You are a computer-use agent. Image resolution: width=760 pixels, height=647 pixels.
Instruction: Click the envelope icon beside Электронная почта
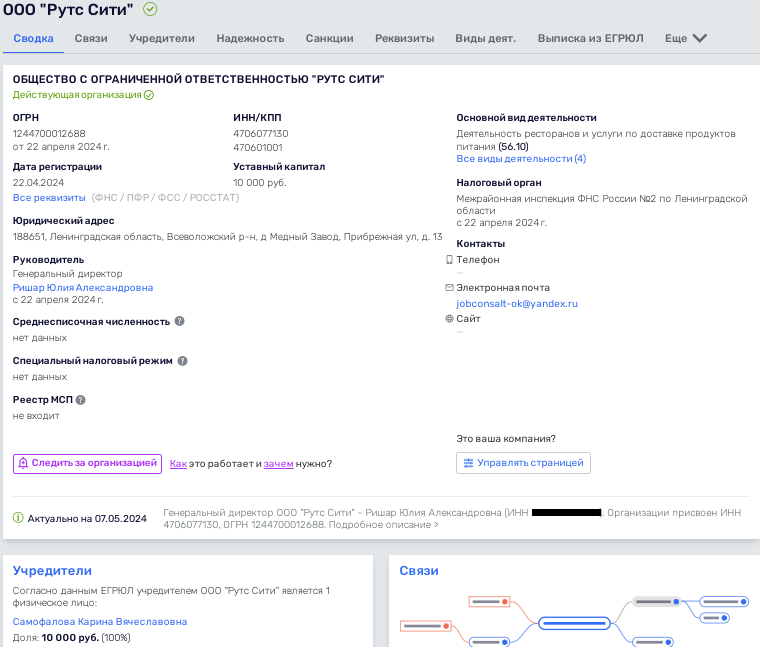tap(449, 288)
